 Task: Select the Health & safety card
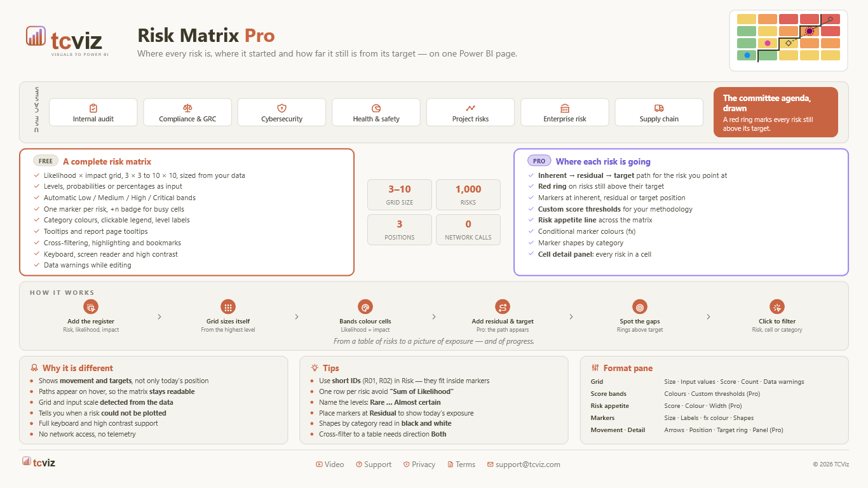(376, 112)
